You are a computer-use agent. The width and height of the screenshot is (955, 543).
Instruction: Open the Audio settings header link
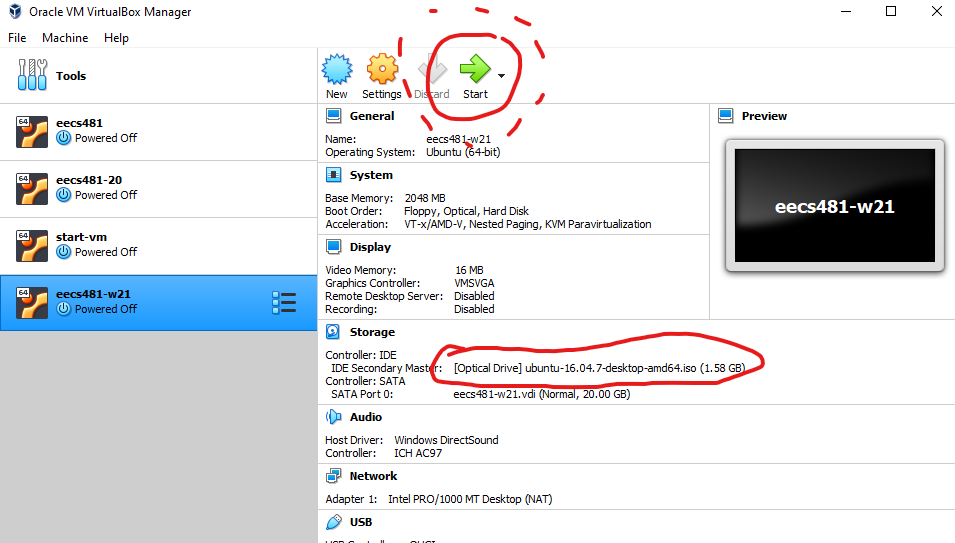pyautogui.click(x=365, y=417)
